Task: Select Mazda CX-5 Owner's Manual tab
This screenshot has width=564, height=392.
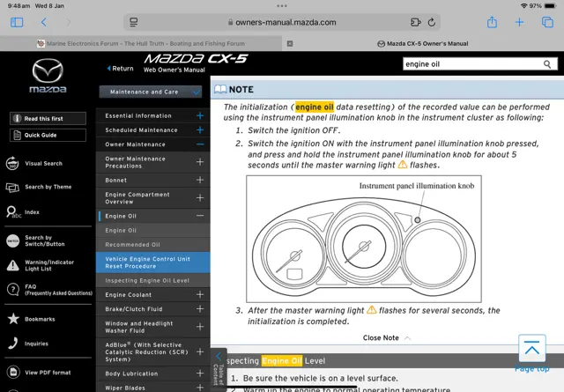Action: pos(423,43)
